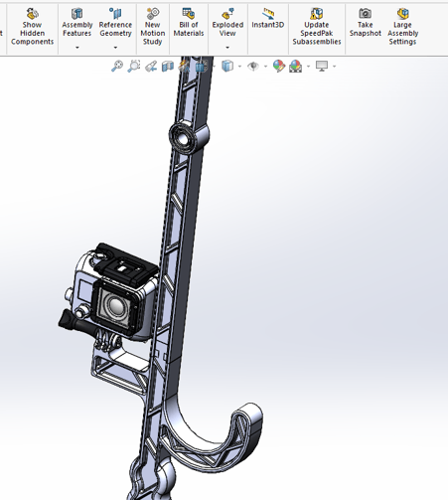Click Take Snapshot camera button
The width and height of the screenshot is (448, 500).
(366, 23)
